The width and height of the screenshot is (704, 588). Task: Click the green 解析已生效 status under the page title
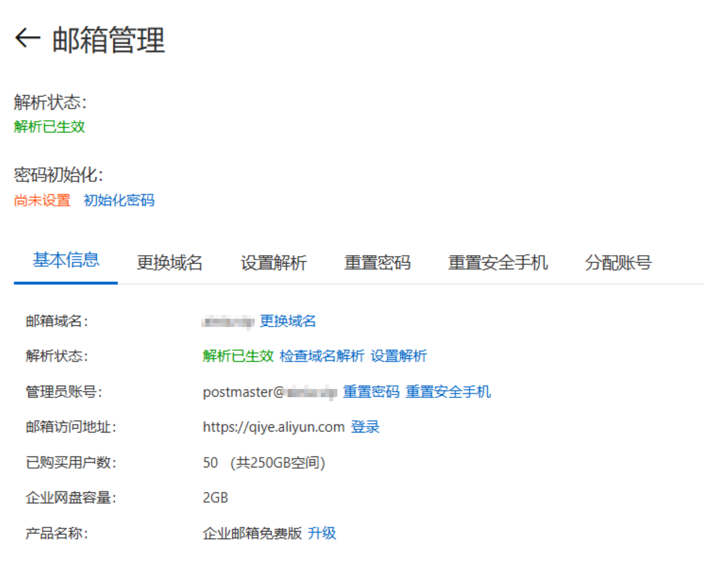(49, 127)
